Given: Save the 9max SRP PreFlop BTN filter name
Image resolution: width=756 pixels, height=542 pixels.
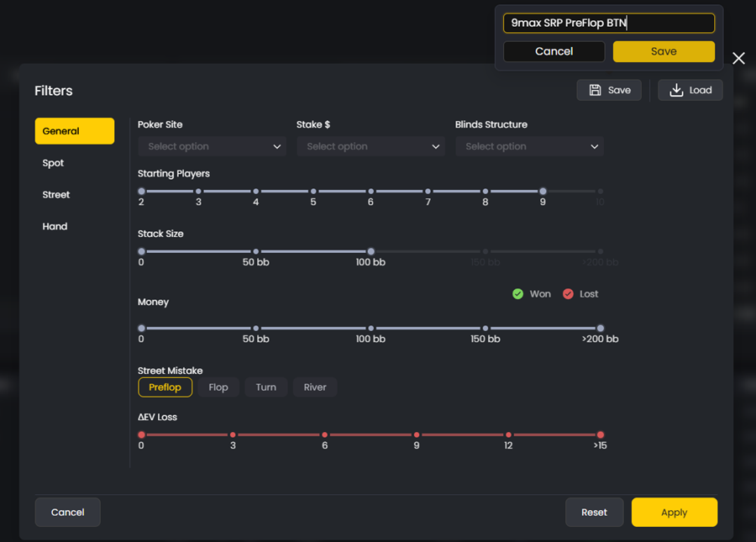Looking at the screenshot, I should (664, 51).
